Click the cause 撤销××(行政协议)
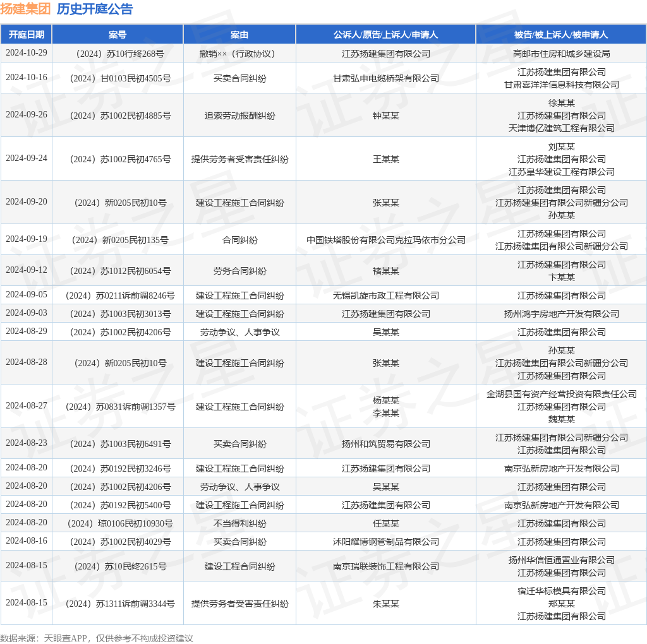 [x=239, y=54]
